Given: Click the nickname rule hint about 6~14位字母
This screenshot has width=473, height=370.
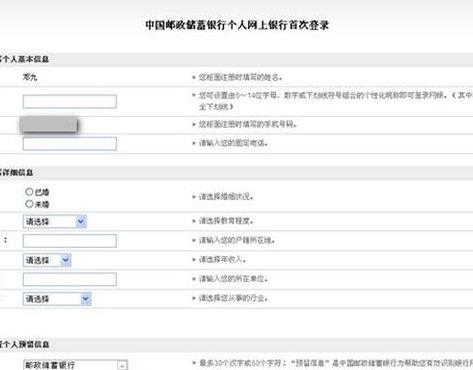Looking at the screenshot, I should pos(336,101).
